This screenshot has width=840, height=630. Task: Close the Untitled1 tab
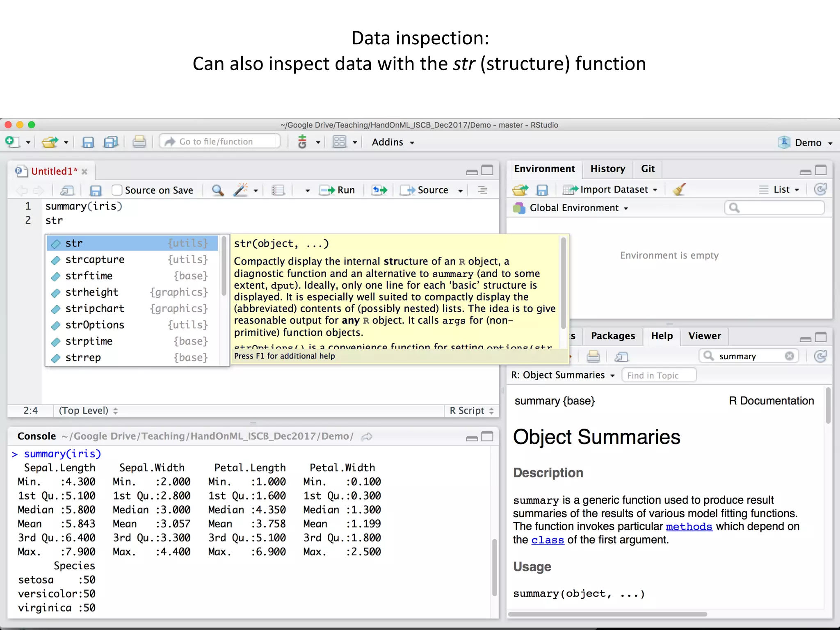coord(84,171)
